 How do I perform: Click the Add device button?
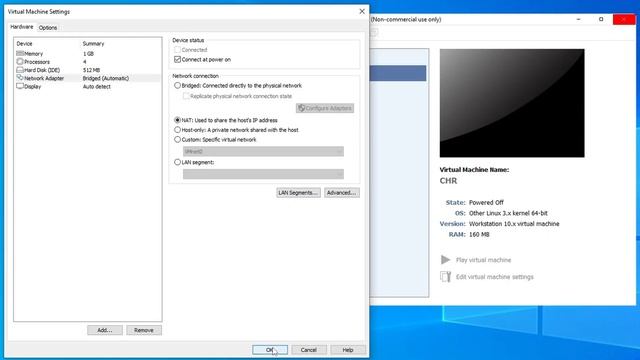click(105, 330)
